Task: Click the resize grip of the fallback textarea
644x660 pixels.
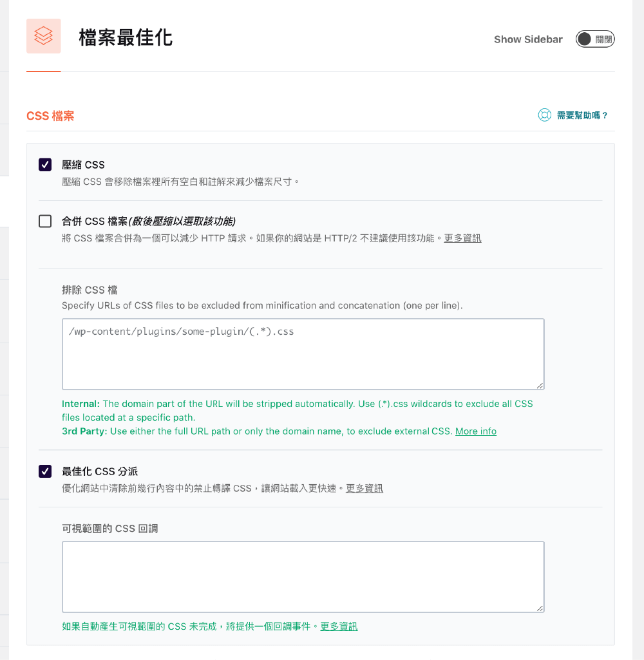Action: click(540, 608)
